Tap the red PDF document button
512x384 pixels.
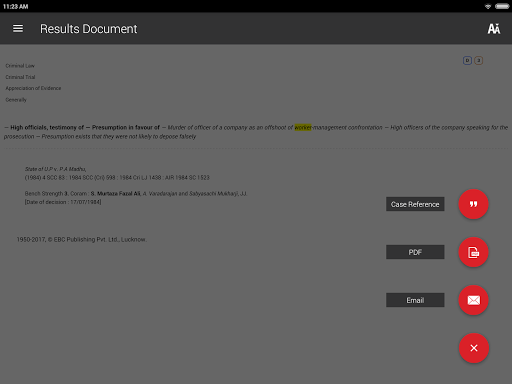[473, 252]
